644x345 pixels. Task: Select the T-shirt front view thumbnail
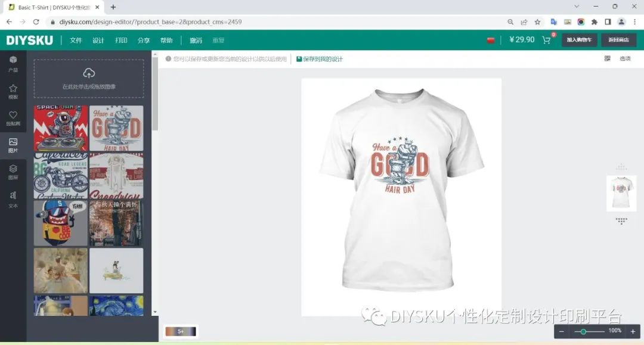(621, 193)
